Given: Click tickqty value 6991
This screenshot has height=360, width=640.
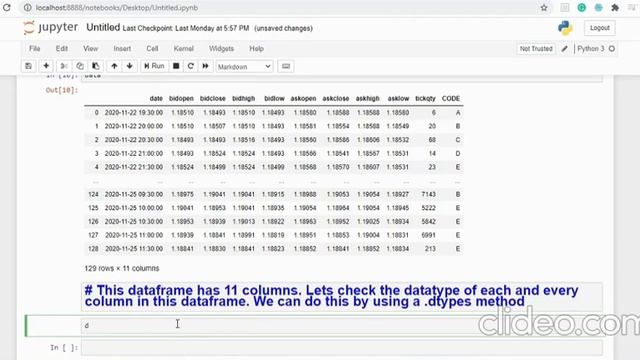Looking at the screenshot, I should tap(429, 235).
